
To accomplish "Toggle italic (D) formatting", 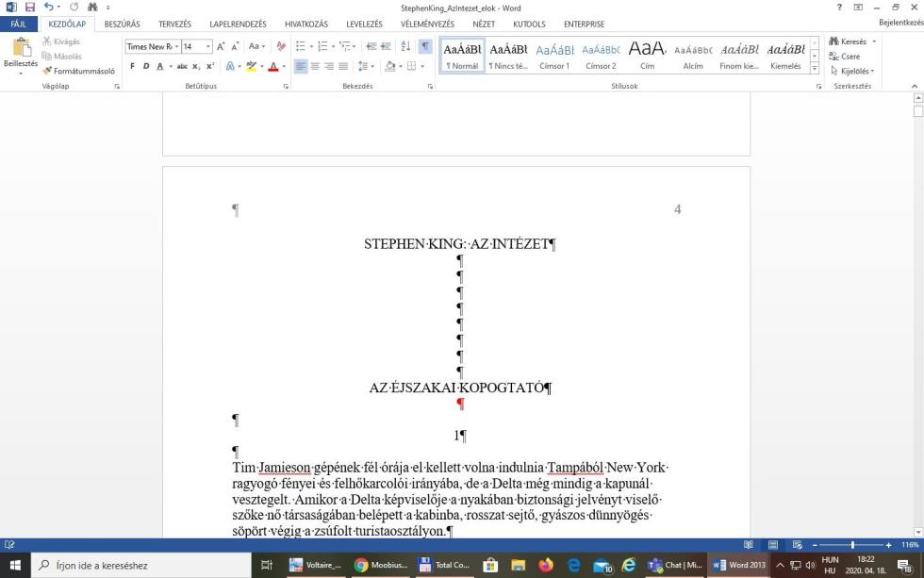I will pos(146,67).
